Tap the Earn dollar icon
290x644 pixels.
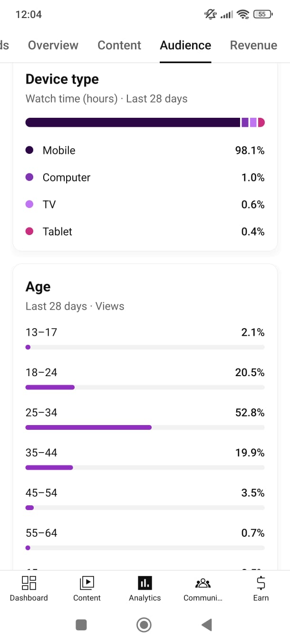tap(261, 583)
